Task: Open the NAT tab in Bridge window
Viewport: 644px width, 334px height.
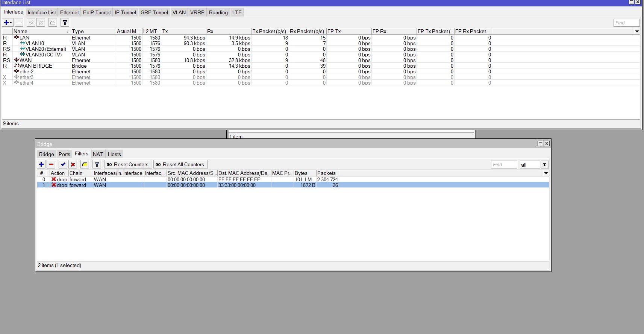Action: [x=98, y=154]
